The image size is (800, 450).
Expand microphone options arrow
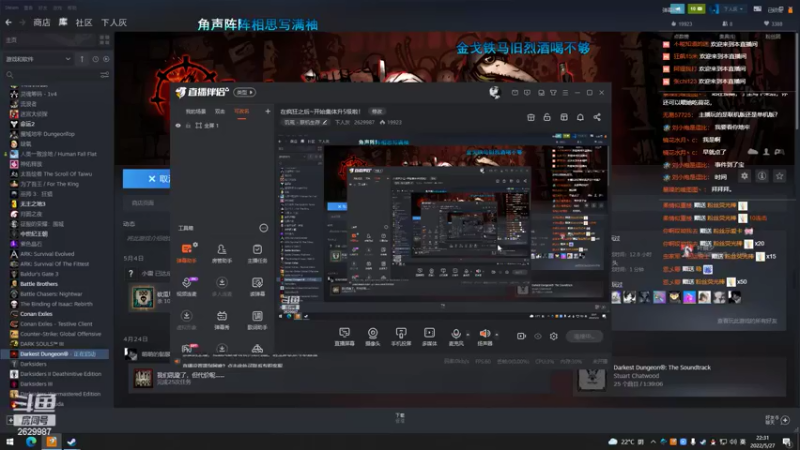468,335
